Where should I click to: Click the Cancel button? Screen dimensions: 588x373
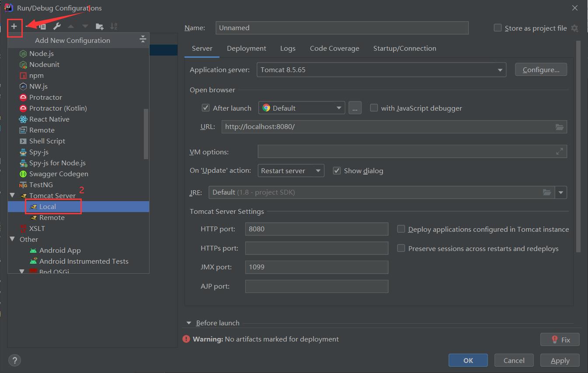click(514, 360)
